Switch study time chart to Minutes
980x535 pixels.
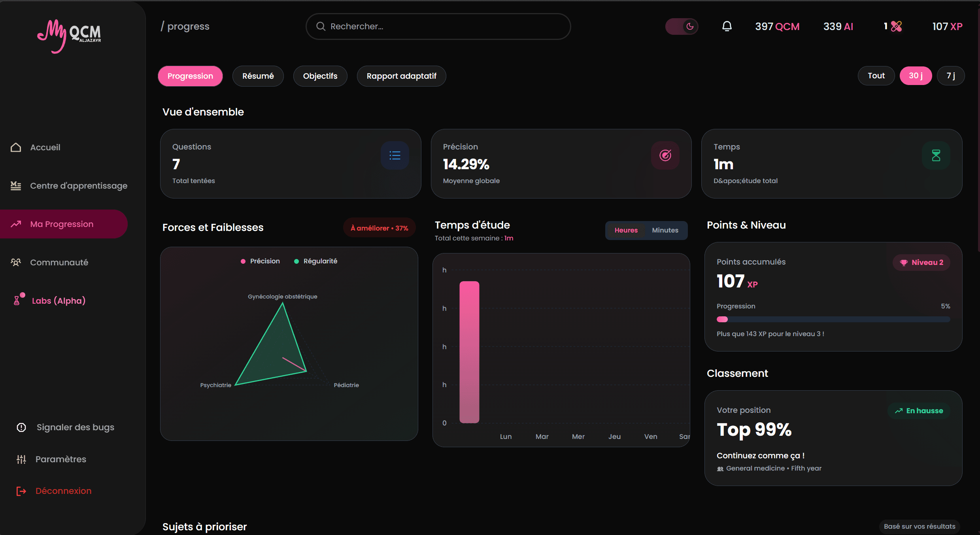[x=665, y=230]
